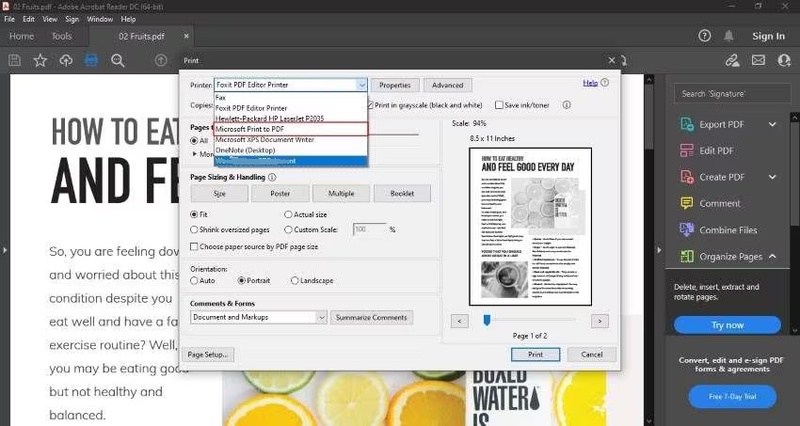Image resolution: width=800 pixels, height=426 pixels.
Task: Click the page preview slider handle
Action: click(x=487, y=320)
